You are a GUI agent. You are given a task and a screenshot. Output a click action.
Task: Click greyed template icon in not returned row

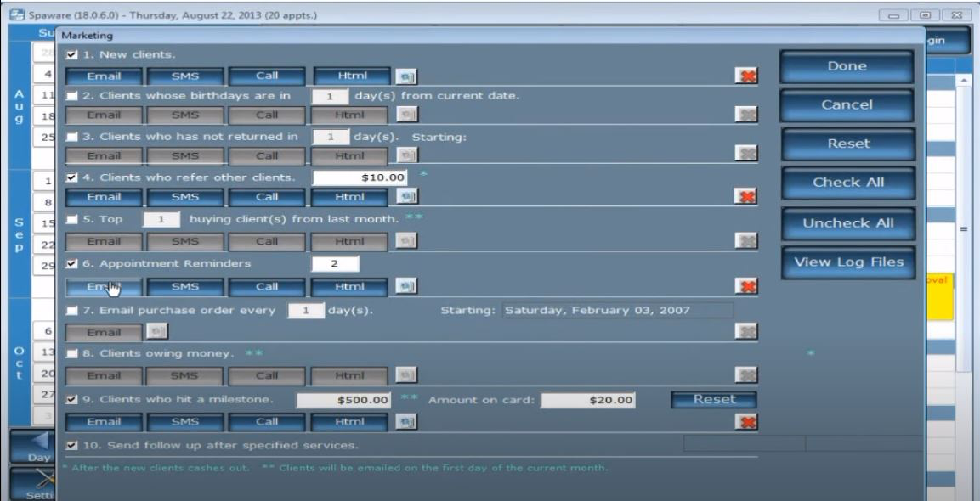tap(407, 155)
